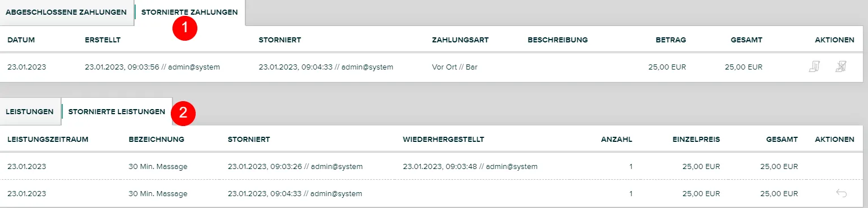Select the Vor Ort // Bar payment cell

tap(455, 67)
